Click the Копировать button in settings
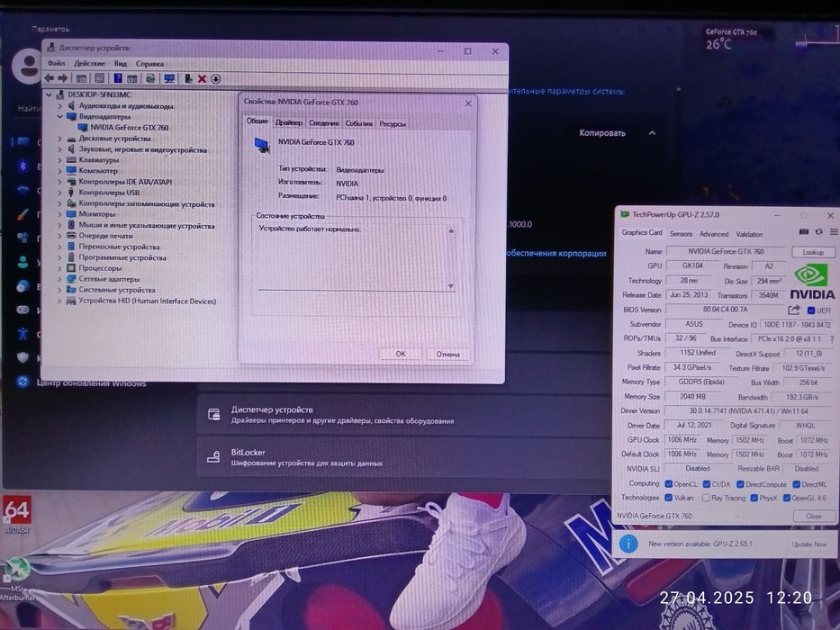 click(602, 133)
